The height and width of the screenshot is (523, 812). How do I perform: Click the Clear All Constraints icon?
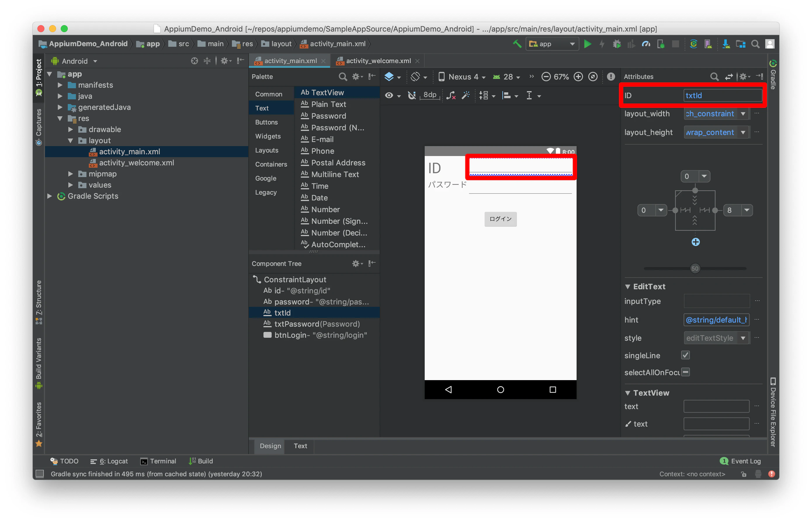451,96
